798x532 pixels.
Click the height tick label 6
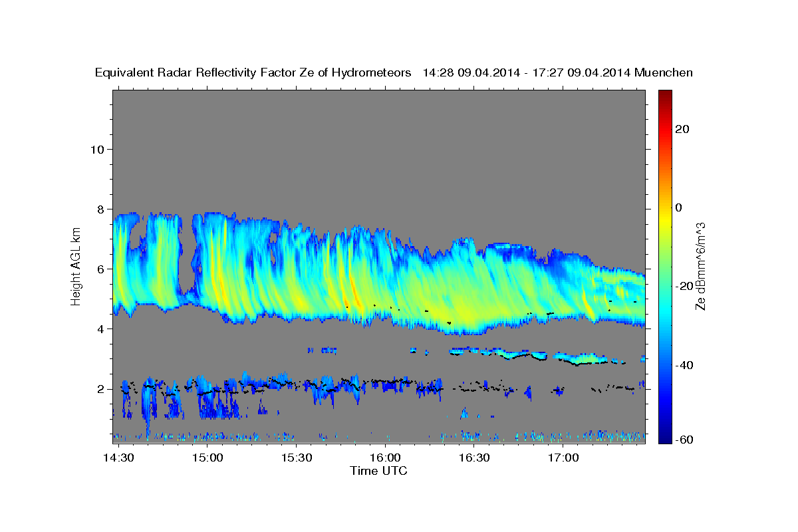pyautogui.click(x=101, y=269)
